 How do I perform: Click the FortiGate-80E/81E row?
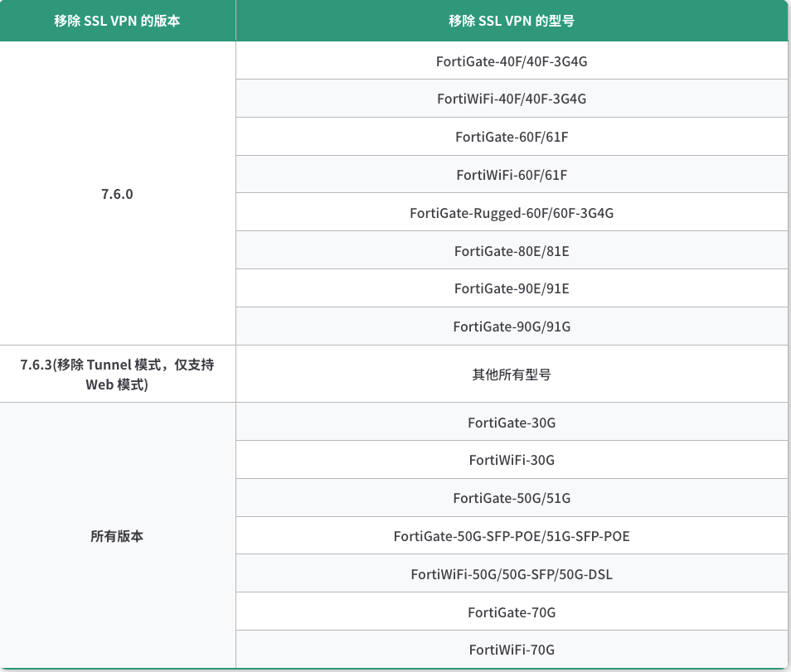coord(512,250)
